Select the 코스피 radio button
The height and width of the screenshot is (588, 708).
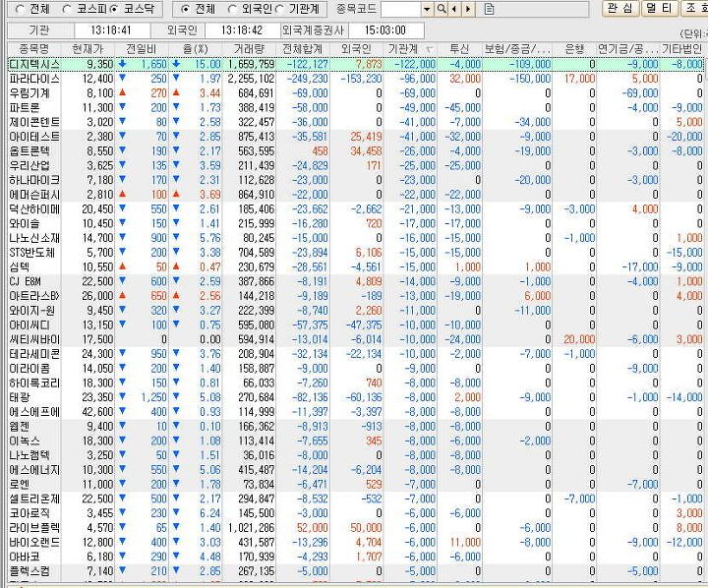pos(67,9)
